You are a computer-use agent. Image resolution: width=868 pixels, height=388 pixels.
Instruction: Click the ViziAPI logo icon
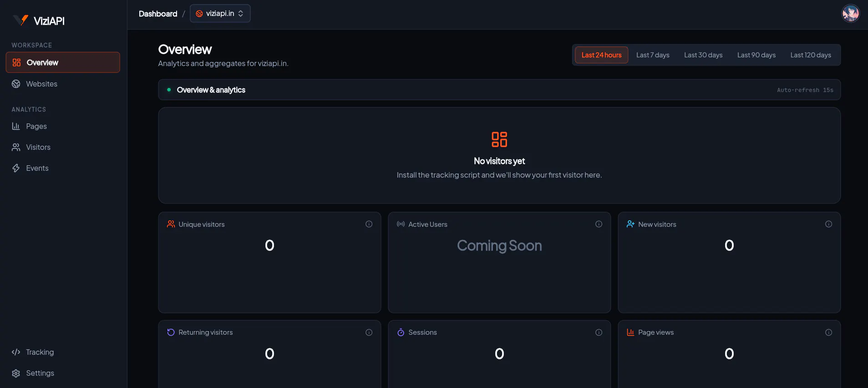click(x=21, y=20)
